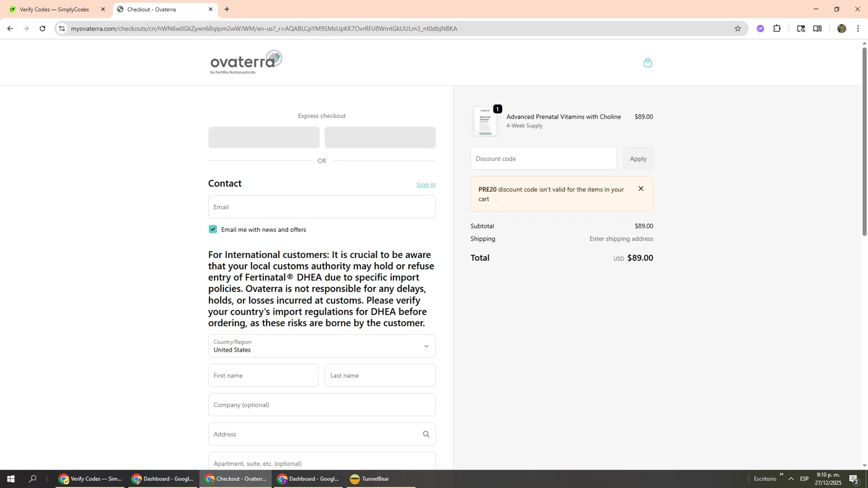Open Windows taskbar search

tap(32, 479)
